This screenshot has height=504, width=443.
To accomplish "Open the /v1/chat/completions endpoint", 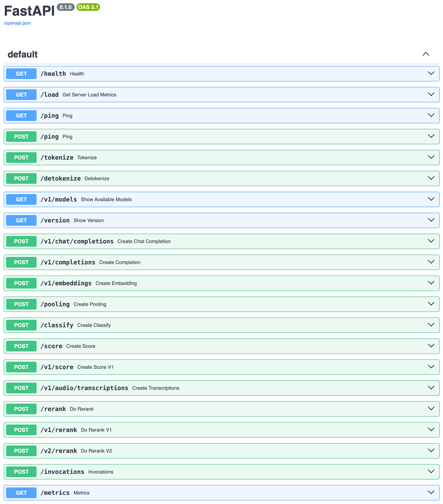I will [77, 241].
